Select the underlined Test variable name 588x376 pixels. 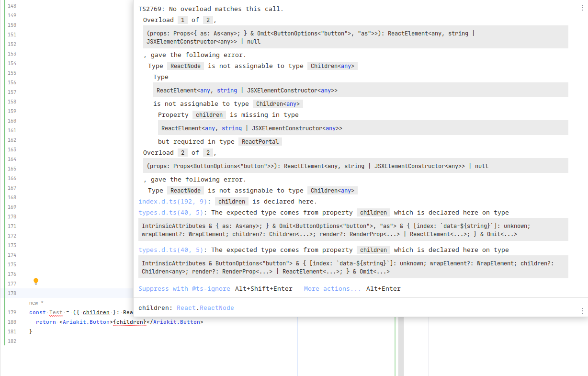tap(56, 312)
